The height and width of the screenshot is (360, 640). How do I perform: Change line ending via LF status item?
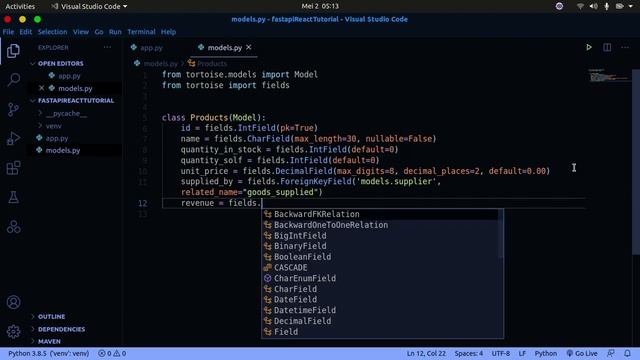pos(522,353)
